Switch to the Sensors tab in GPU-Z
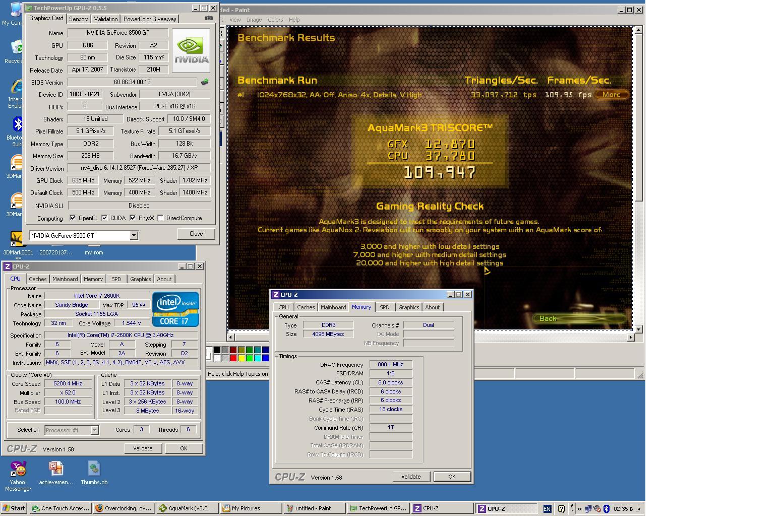The width and height of the screenshot is (784, 532). [x=79, y=19]
